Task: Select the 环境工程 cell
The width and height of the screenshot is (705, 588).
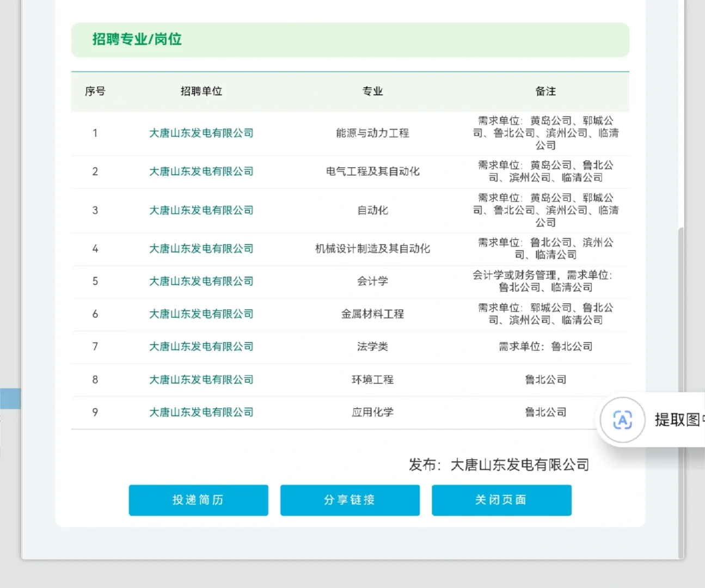Action: tap(373, 379)
